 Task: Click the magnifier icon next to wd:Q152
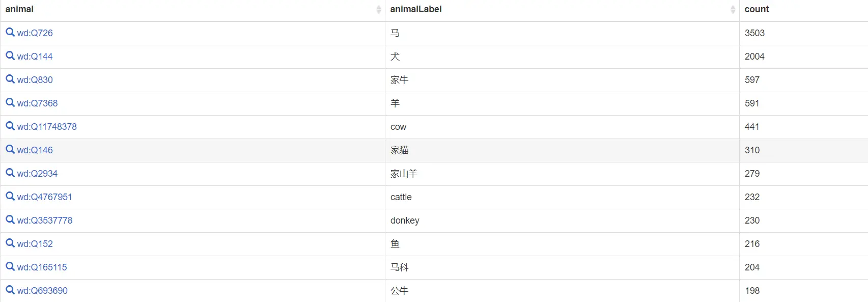pyautogui.click(x=10, y=243)
